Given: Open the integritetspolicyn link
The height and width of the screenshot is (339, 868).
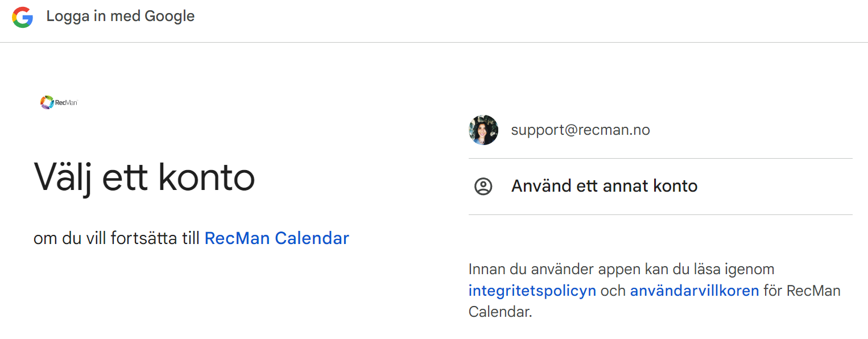Looking at the screenshot, I should coord(532,291).
